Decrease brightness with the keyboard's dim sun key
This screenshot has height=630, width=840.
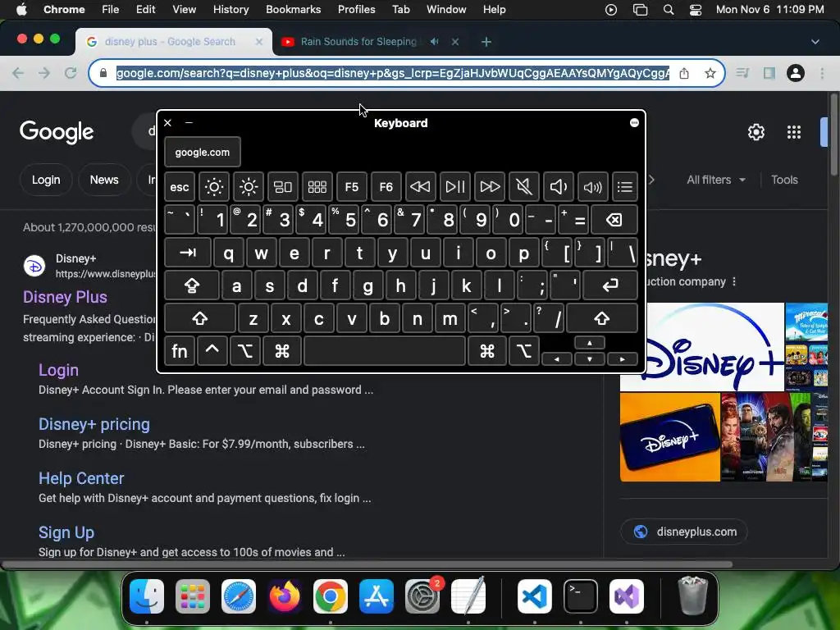[x=214, y=187]
